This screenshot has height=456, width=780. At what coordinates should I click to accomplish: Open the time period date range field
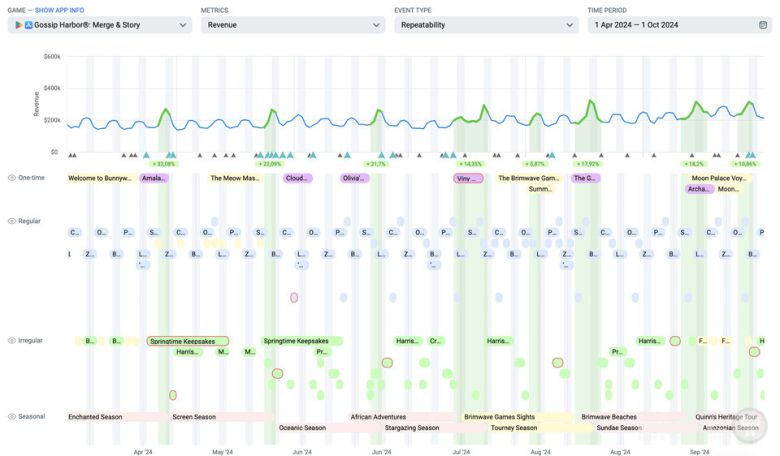670,25
